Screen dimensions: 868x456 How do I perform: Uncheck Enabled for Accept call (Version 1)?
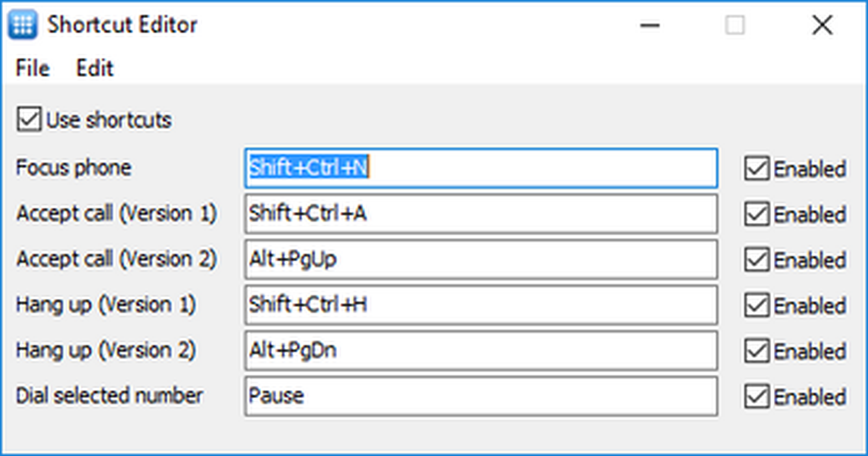[x=757, y=214]
